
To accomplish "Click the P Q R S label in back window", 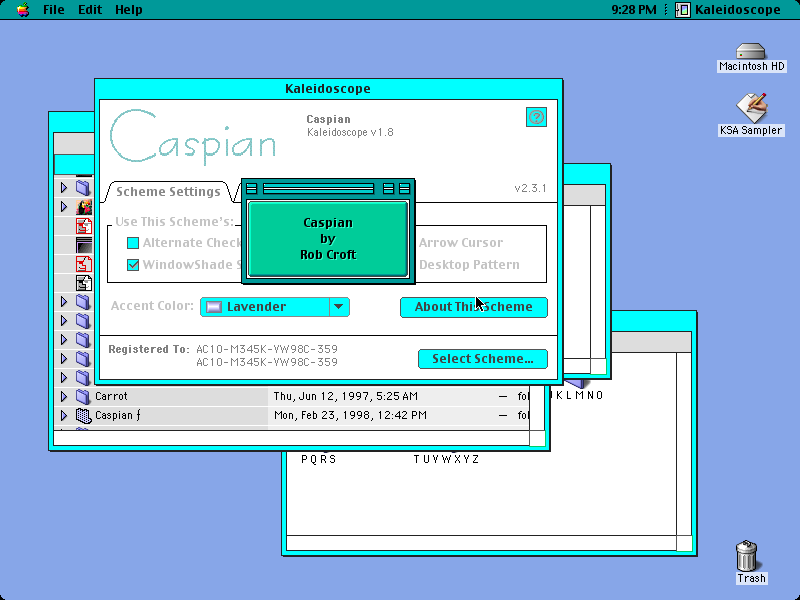I will click(319, 459).
